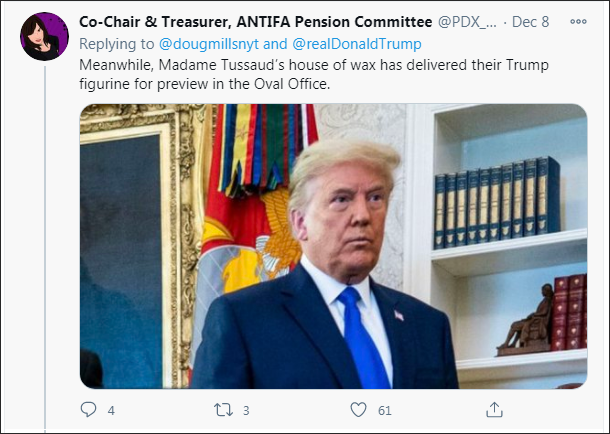Open the share tweet icon

pos(494,410)
